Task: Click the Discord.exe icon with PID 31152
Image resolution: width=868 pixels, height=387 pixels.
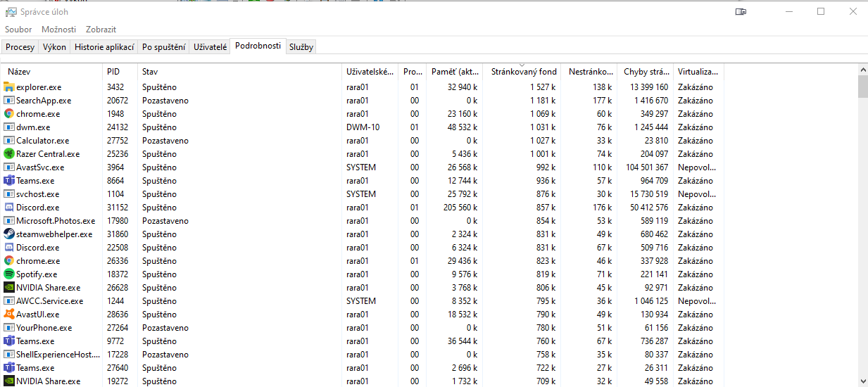Action: coord(9,208)
